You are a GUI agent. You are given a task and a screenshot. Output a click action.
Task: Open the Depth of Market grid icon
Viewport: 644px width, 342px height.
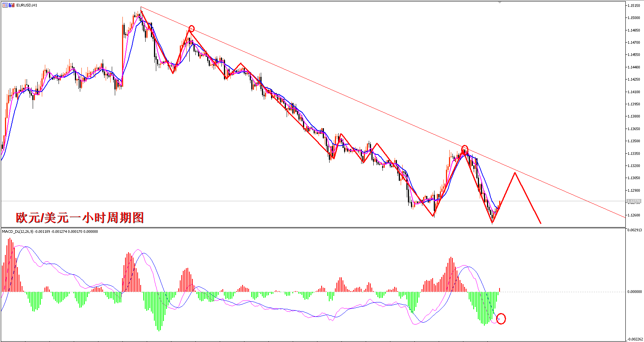[x=5, y=5]
